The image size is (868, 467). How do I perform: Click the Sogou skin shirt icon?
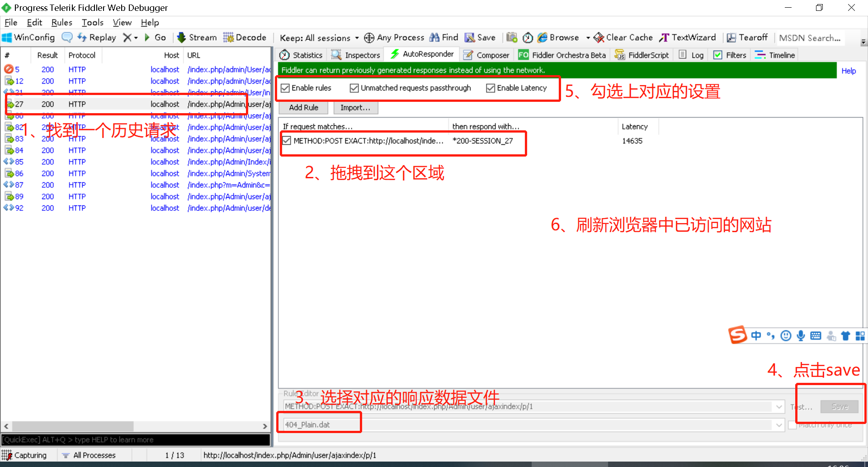tap(845, 335)
